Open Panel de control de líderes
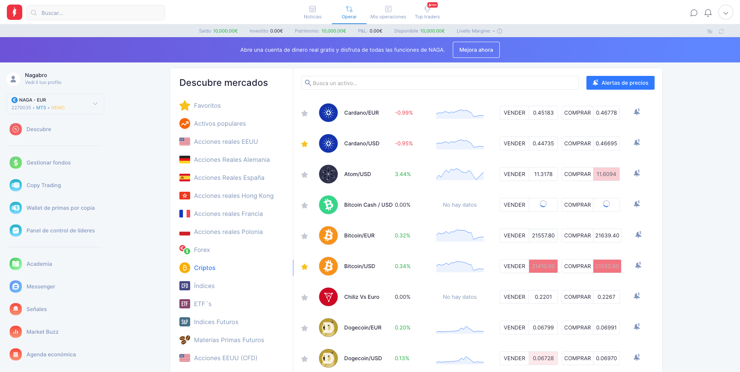The image size is (740, 372). click(52, 231)
